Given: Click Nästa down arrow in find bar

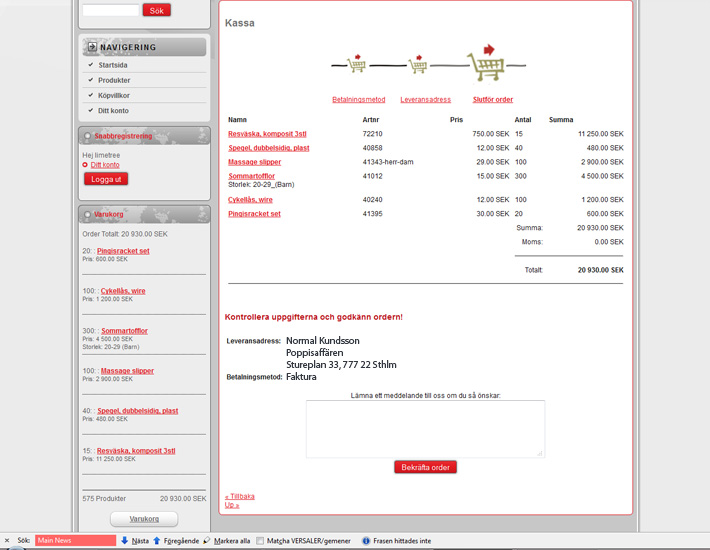Looking at the screenshot, I should 125,540.
